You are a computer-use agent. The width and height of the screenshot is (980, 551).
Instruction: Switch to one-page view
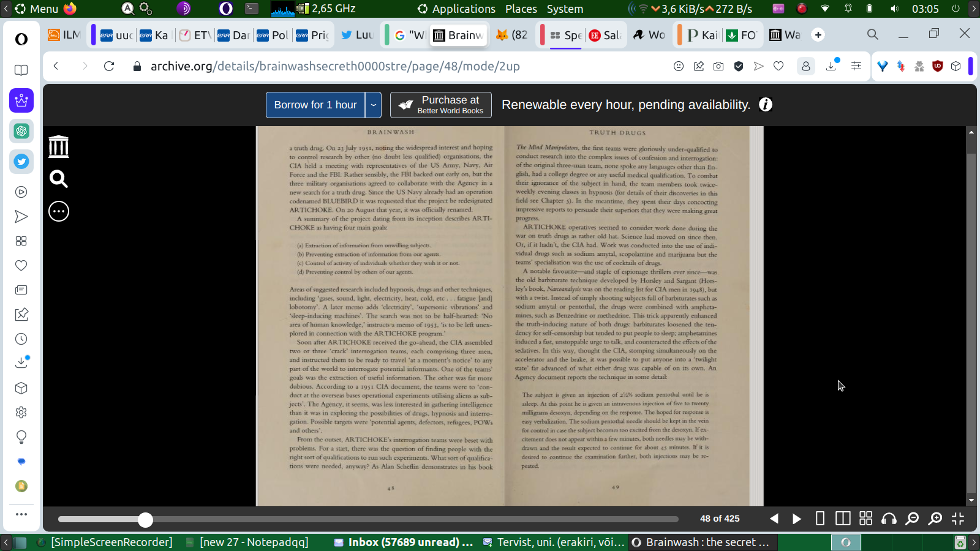pos(820,519)
